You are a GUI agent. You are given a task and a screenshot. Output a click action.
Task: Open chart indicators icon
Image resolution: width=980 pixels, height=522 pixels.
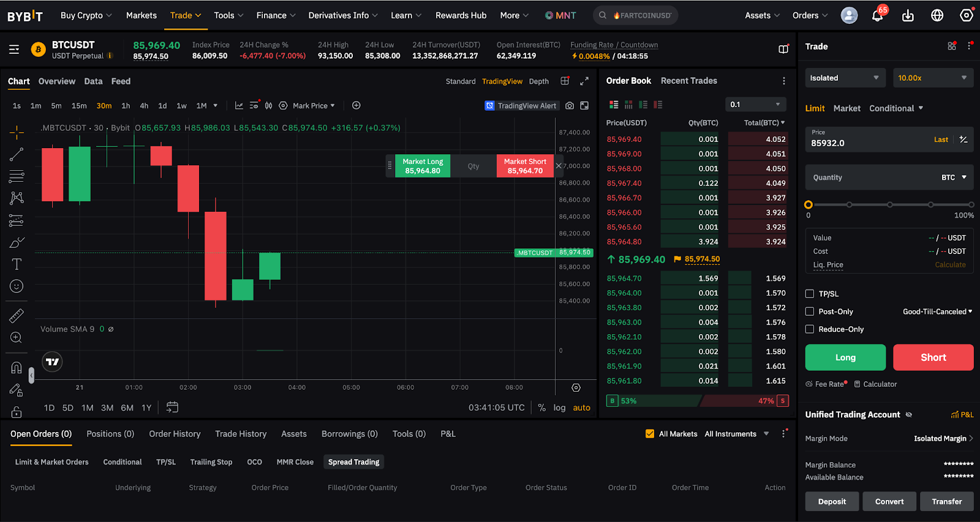[239, 105]
